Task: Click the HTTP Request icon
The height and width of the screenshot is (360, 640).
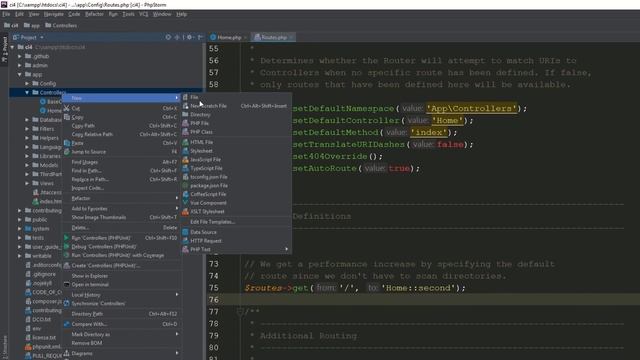Action: 185,241
